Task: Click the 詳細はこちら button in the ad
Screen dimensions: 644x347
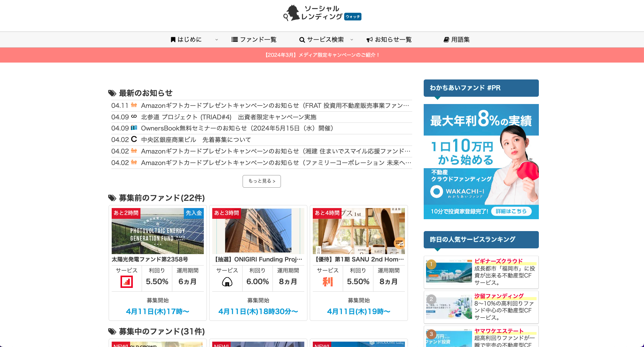Action: coord(511,211)
